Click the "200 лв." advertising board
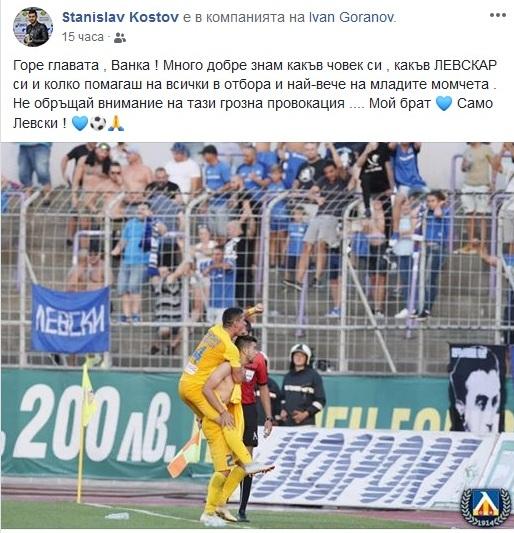This screenshot has width=514, height=533. (90, 425)
